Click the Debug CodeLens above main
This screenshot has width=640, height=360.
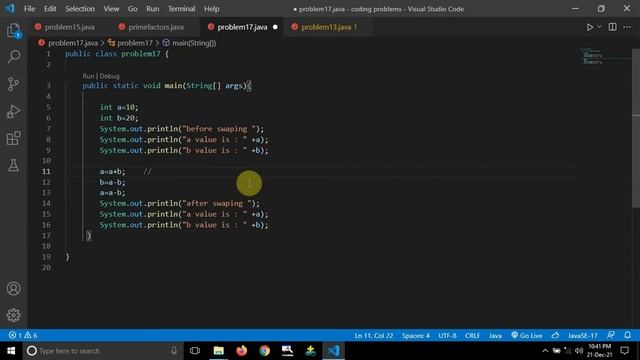click(x=109, y=76)
